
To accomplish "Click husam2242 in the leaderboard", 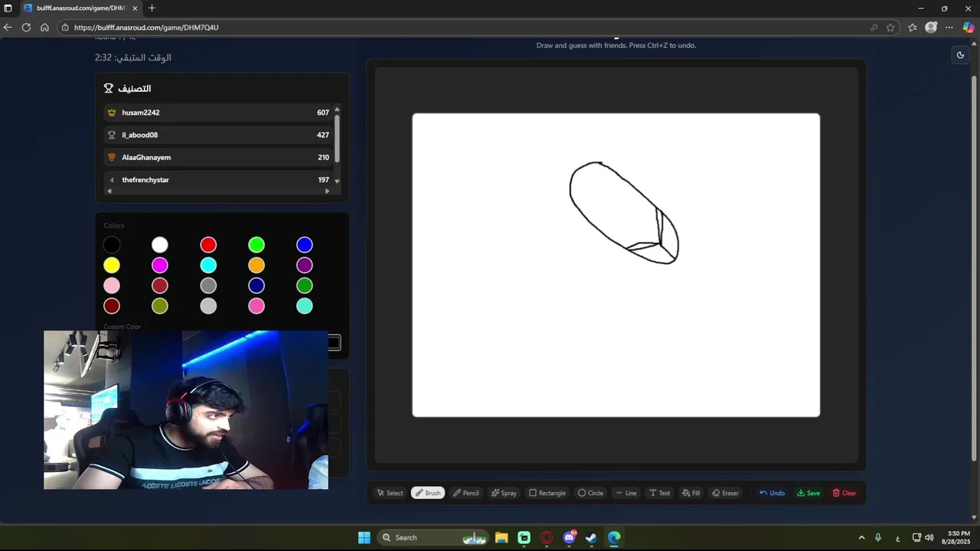I will tap(217, 112).
